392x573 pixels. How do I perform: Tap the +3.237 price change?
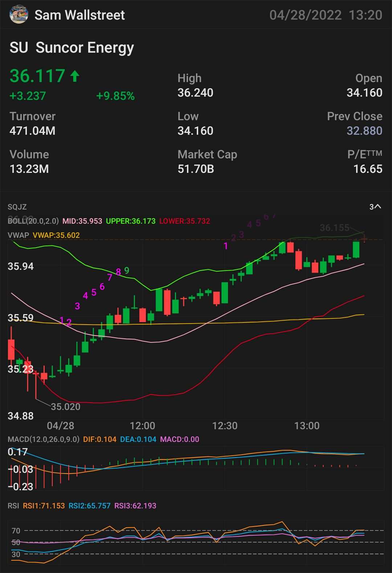(x=28, y=96)
